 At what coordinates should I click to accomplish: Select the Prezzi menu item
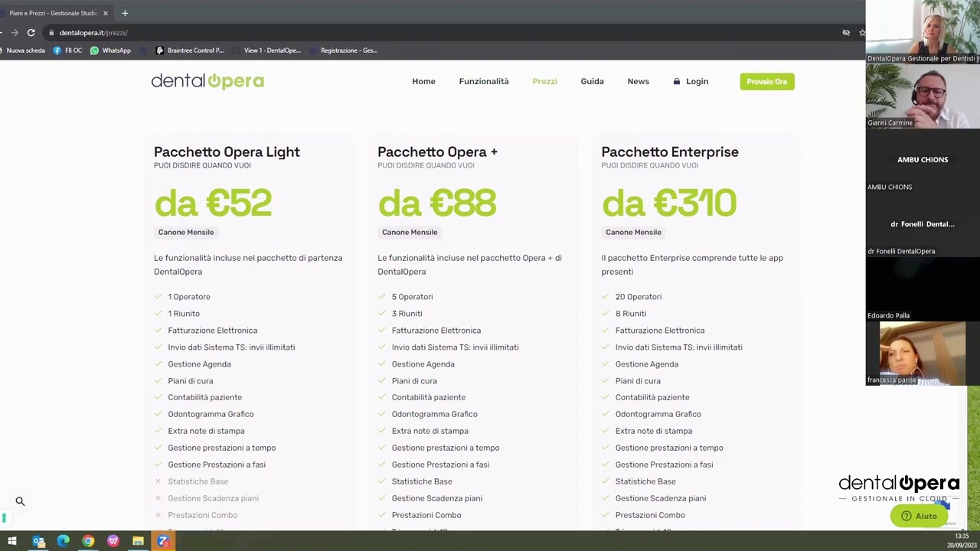[x=544, y=81]
